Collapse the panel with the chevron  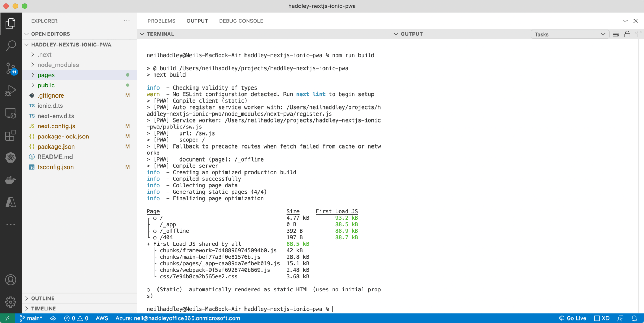click(x=625, y=21)
